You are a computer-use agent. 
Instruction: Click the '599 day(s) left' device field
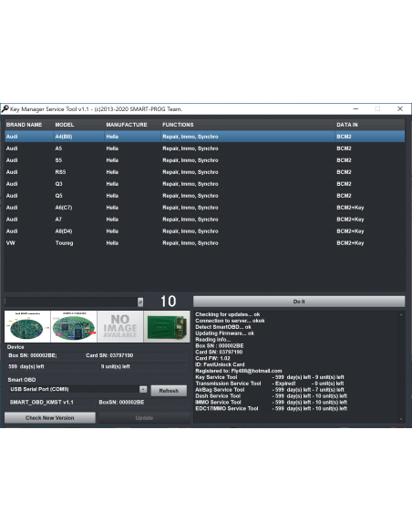click(x=52, y=366)
